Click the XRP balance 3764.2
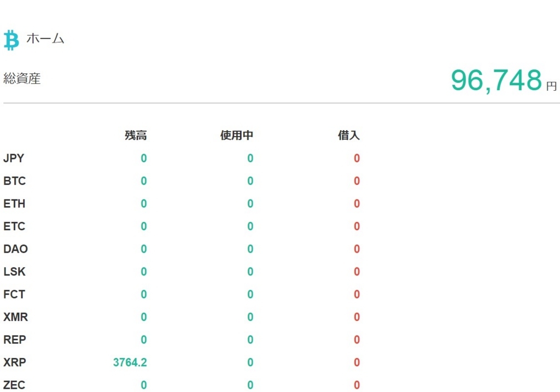560x392 pixels. [130, 362]
